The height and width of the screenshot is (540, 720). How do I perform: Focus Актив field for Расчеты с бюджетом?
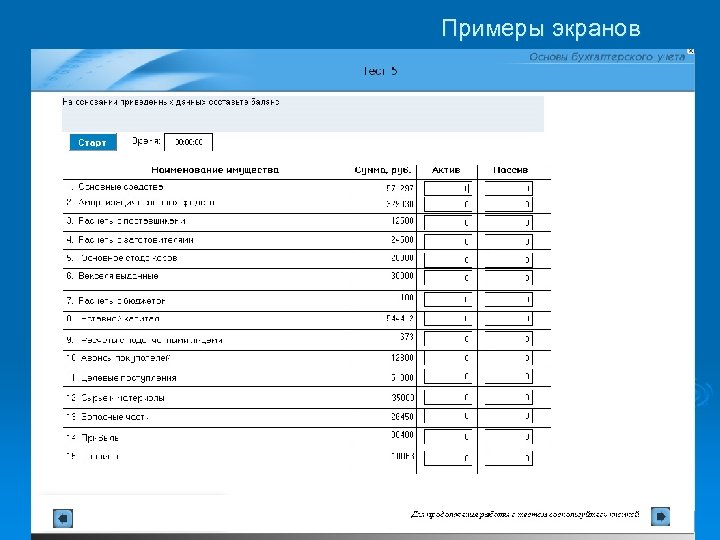point(448,299)
